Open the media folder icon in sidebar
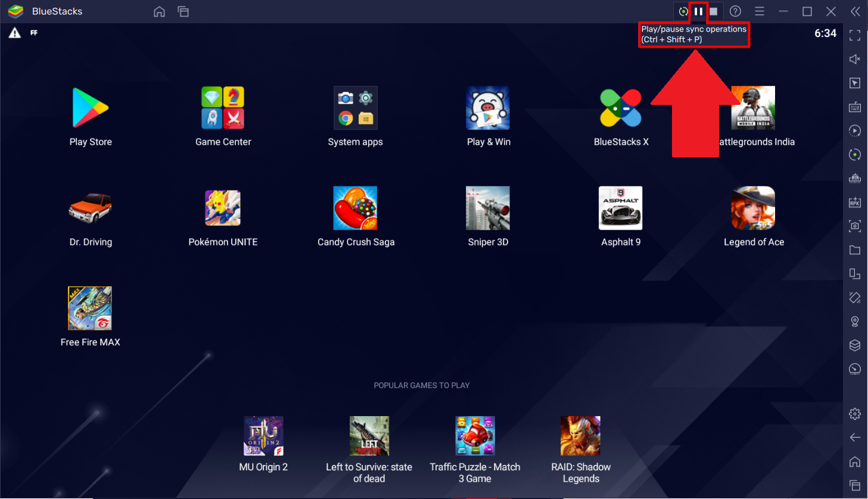Viewport: 868px width, 499px height. 855,250
